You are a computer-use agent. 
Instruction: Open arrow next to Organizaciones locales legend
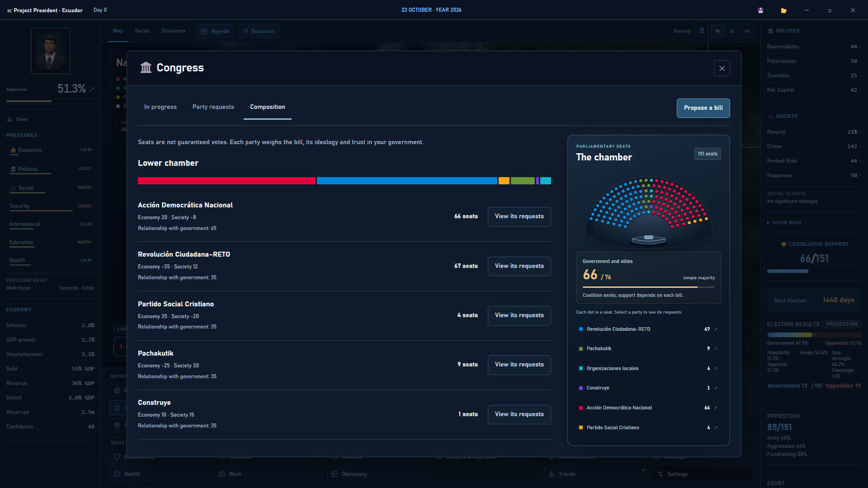(716, 369)
